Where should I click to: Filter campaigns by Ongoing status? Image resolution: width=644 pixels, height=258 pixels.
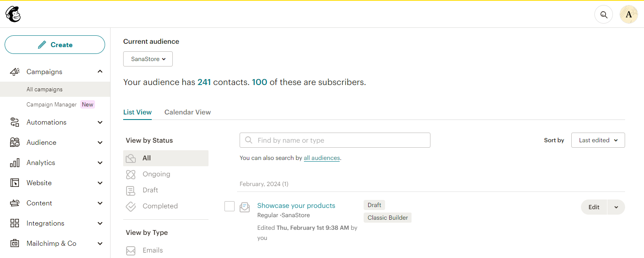(166, 174)
